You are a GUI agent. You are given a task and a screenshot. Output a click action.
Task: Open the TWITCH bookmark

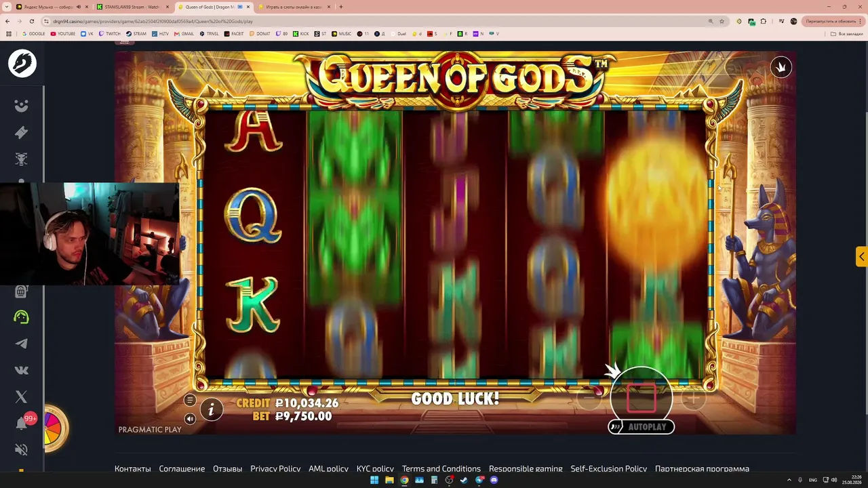click(x=109, y=34)
